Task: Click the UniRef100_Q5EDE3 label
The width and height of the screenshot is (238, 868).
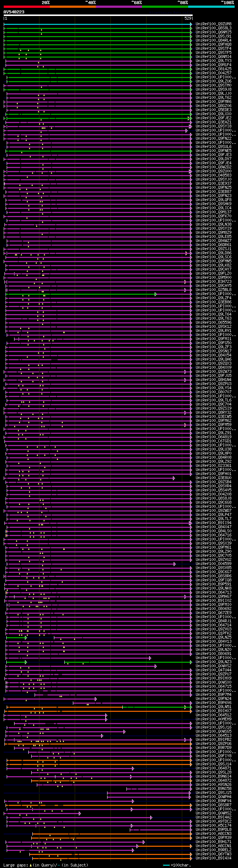Action: [x=213, y=110]
